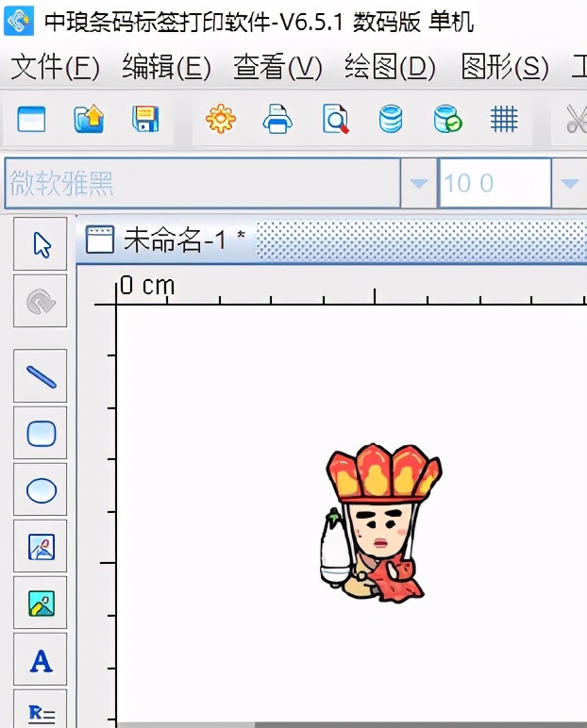Open document settings via the orange gear icon
The height and width of the screenshot is (728, 587).
click(221, 119)
